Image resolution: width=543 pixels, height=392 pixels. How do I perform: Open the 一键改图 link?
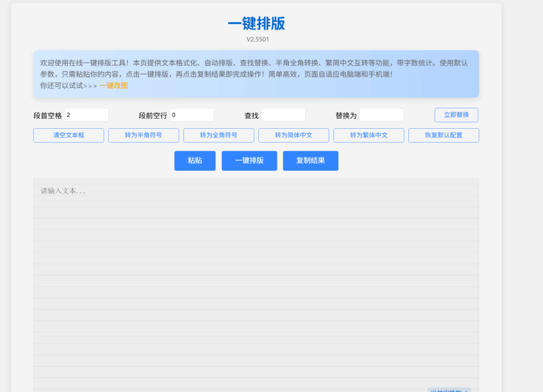click(x=113, y=85)
